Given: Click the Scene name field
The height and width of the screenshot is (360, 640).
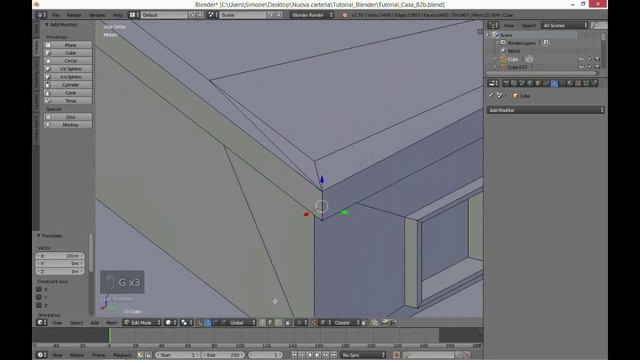Looking at the screenshot, I should point(242,15).
